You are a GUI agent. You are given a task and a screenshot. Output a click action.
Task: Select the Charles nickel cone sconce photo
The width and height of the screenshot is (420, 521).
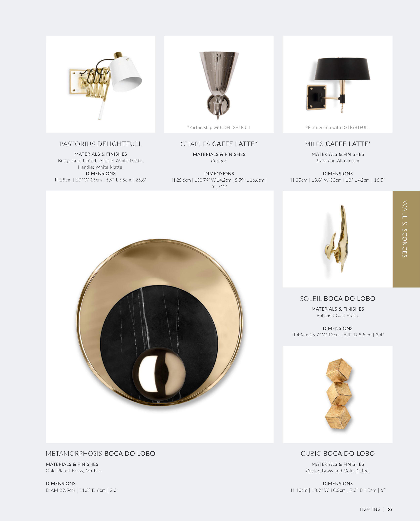click(x=219, y=84)
